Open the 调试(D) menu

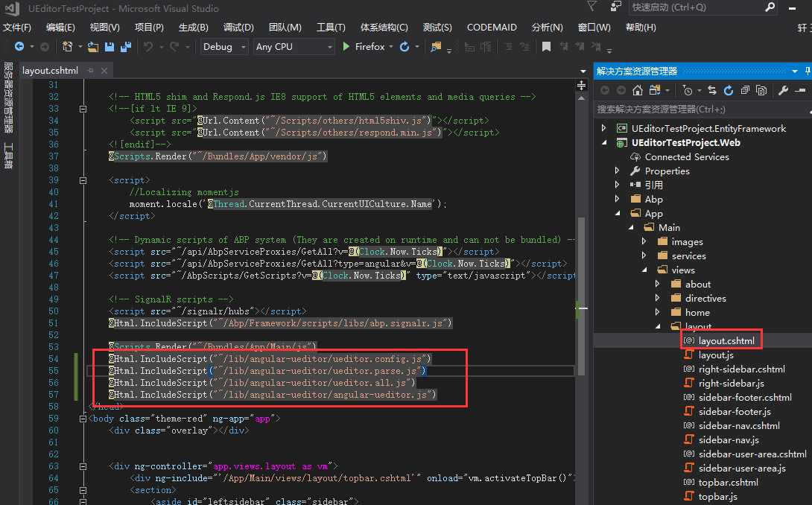tap(238, 28)
